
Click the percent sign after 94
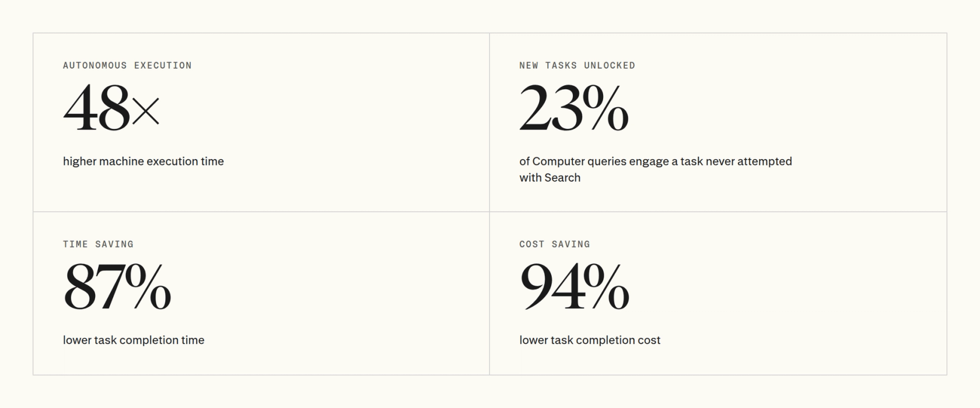(x=606, y=286)
